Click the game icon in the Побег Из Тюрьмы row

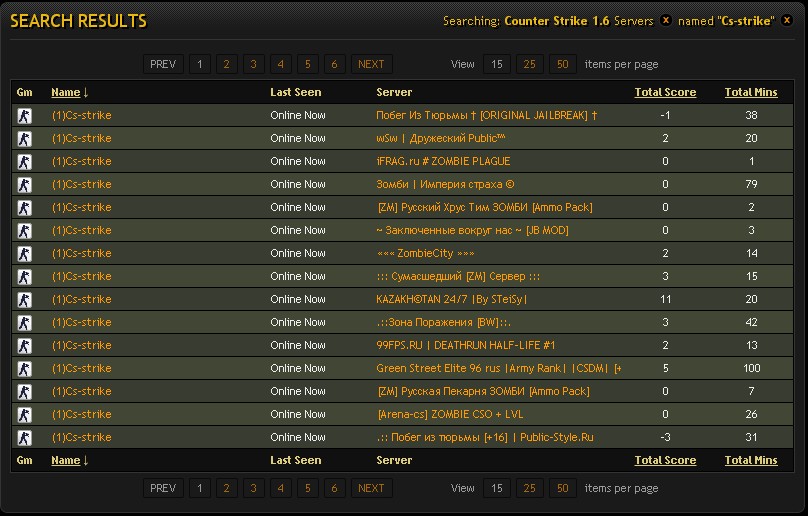click(24, 115)
